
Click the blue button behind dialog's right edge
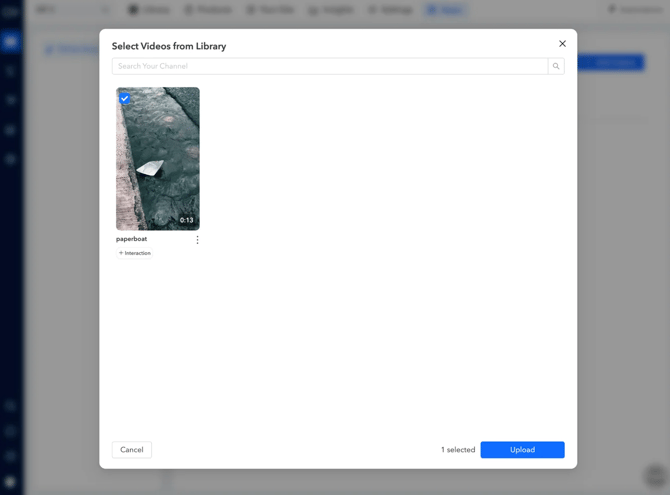pyautogui.click(x=610, y=62)
